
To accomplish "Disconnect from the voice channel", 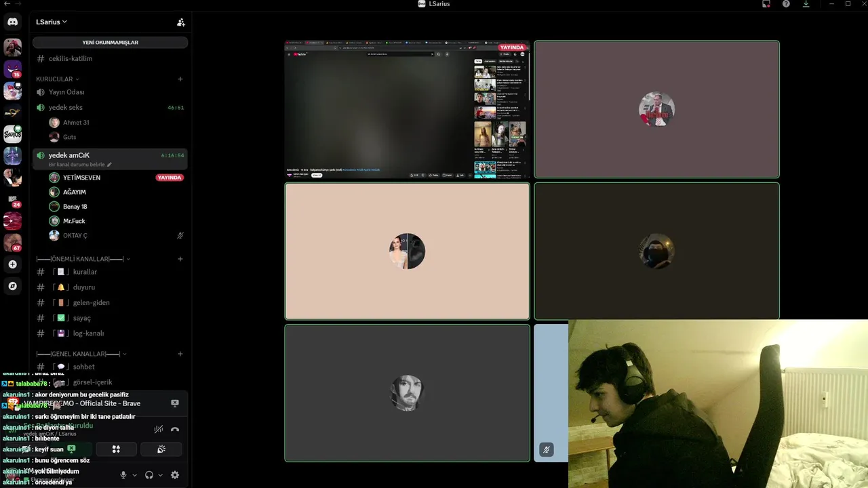I will point(175,429).
